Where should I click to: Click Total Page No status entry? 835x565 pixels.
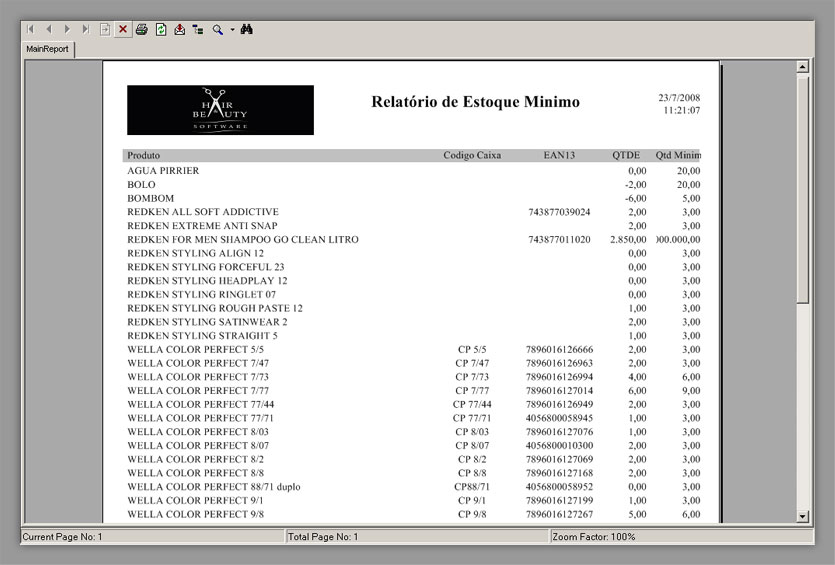click(418, 537)
